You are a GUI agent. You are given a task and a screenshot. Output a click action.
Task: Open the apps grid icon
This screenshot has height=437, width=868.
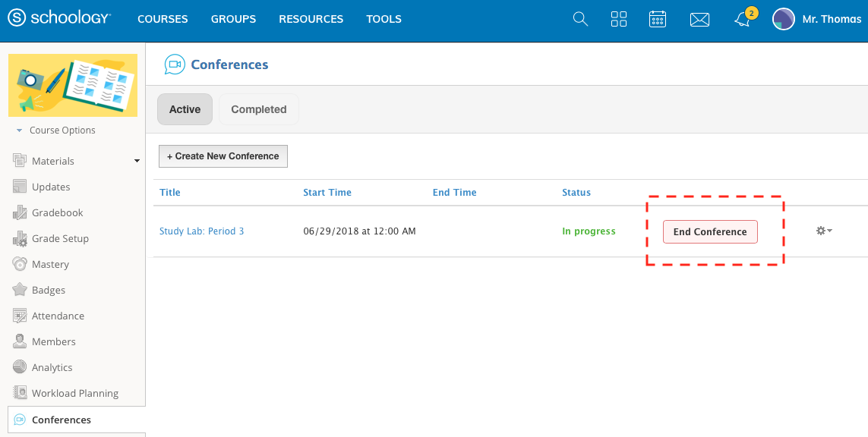[619, 19]
